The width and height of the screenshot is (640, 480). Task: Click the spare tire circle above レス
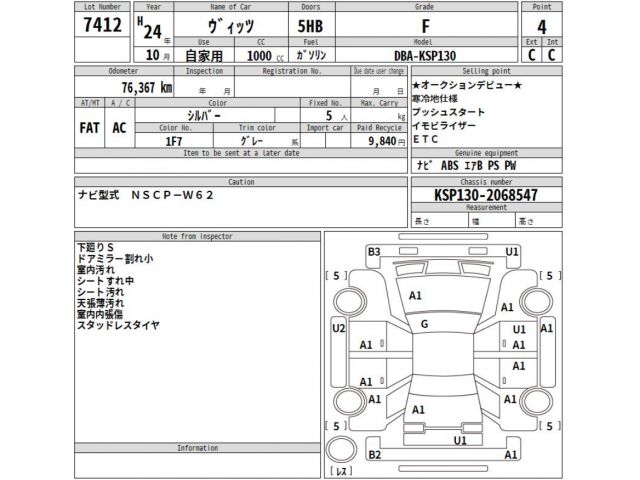click(342, 447)
